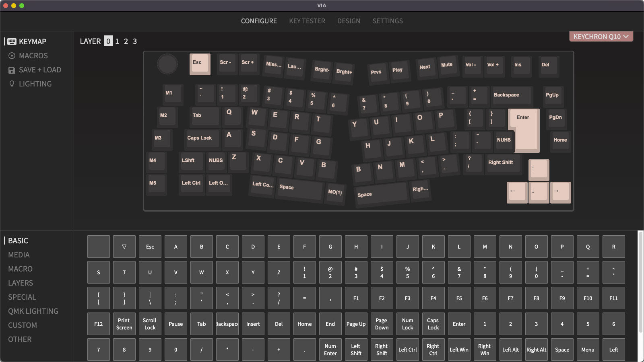Select the MO(1) key on keyboard
This screenshot has height=362, width=644.
[335, 193]
